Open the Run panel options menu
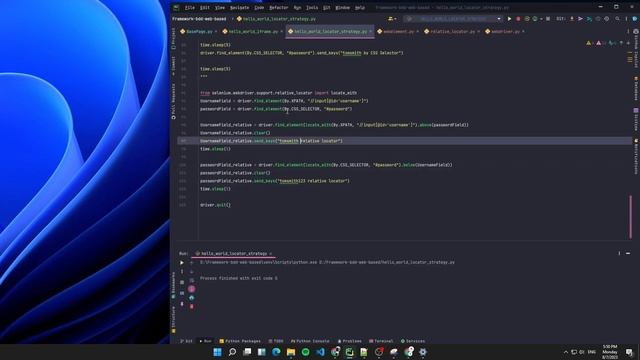640x360 pixels. click(619, 253)
